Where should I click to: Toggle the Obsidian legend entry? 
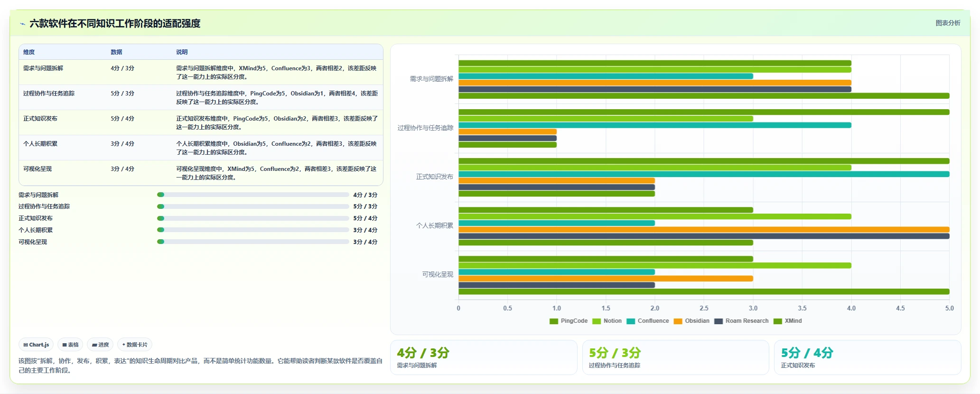pos(691,321)
